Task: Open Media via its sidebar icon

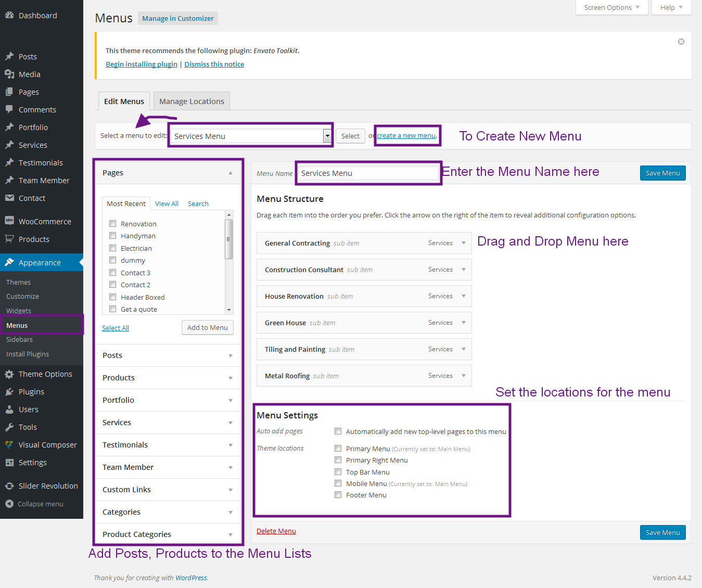Action: click(x=9, y=74)
